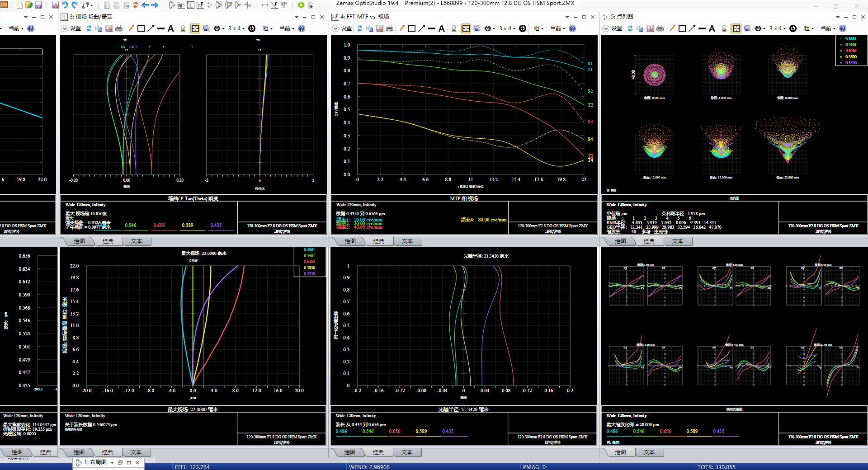
Task: Undo the last action in main toolbar
Action: 65,5
